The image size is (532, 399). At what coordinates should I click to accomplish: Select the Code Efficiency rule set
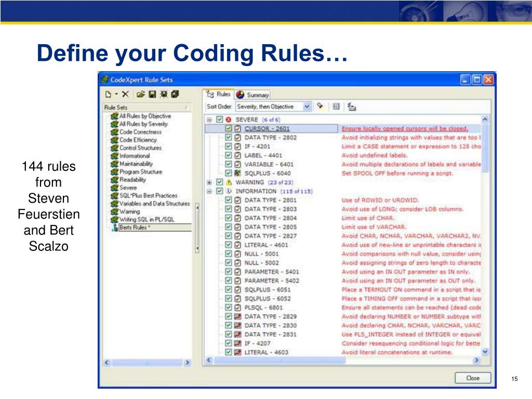pos(138,140)
